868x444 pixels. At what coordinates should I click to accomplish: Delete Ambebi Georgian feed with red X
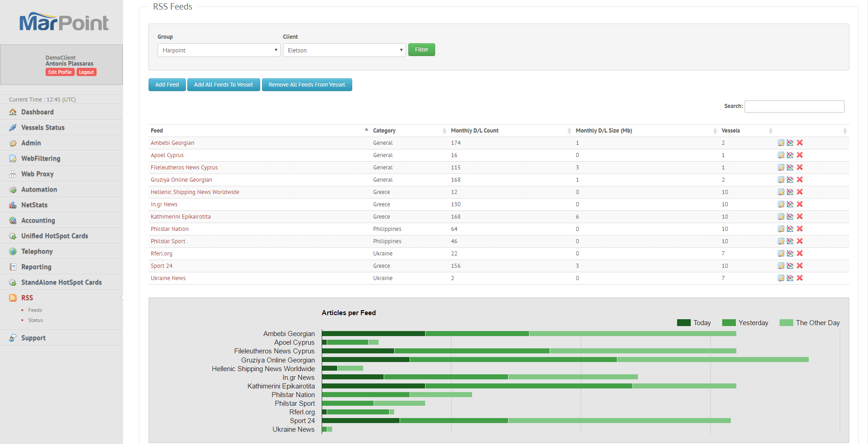click(800, 143)
